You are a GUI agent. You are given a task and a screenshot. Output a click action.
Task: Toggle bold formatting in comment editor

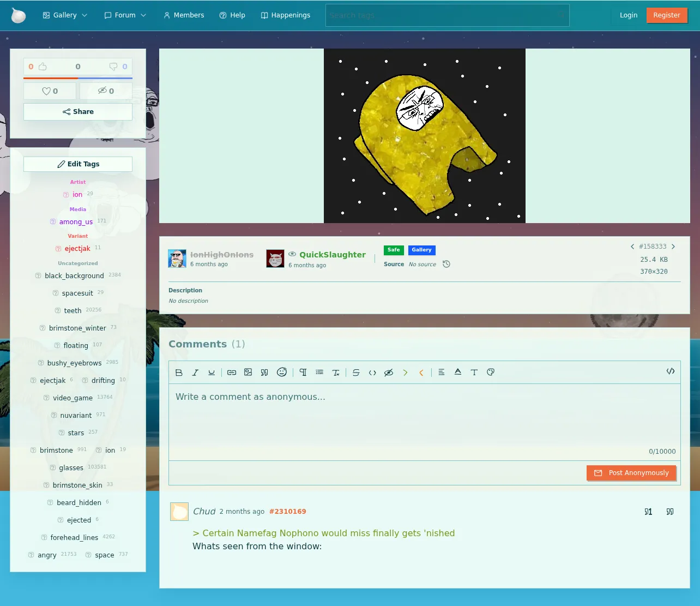coord(179,373)
